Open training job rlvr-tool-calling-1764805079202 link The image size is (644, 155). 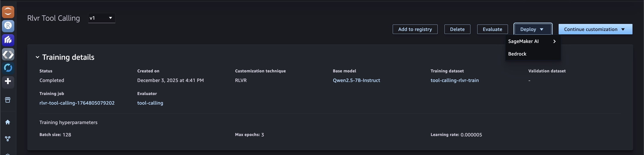(x=77, y=103)
